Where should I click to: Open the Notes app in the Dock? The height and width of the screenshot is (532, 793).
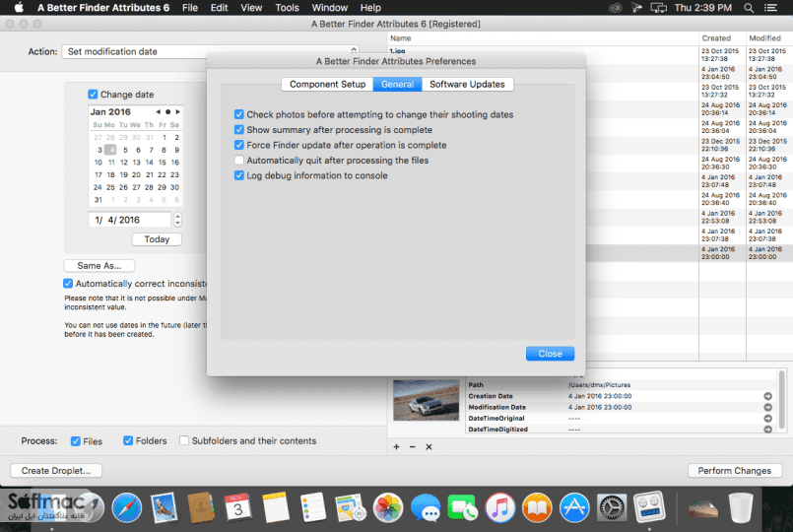[276, 507]
